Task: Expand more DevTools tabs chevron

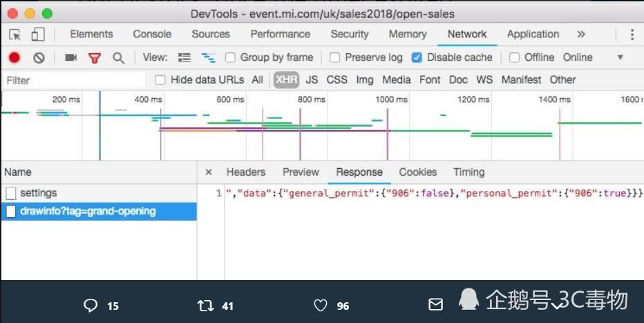Action: coord(581,35)
